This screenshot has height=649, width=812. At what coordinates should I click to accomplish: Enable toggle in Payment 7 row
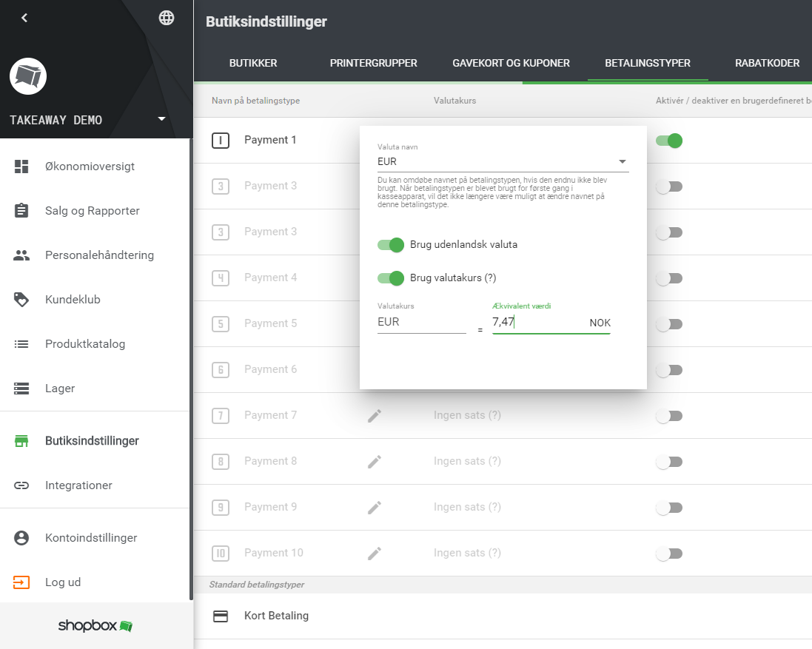[x=669, y=416]
